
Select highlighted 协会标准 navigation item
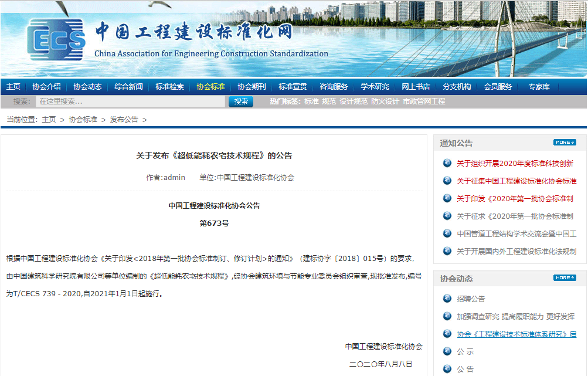point(210,87)
